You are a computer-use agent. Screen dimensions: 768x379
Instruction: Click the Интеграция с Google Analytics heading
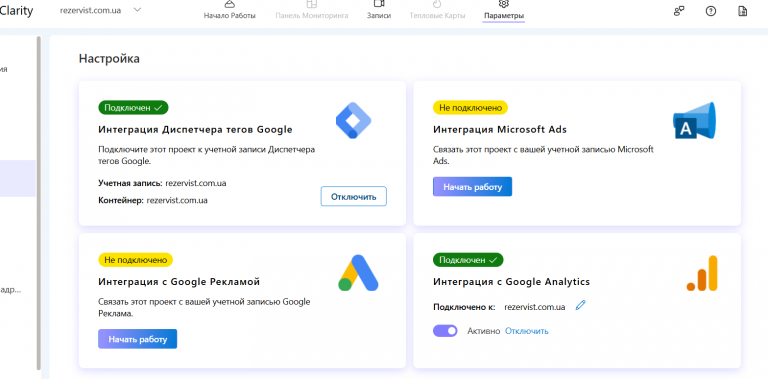point(511,282)
